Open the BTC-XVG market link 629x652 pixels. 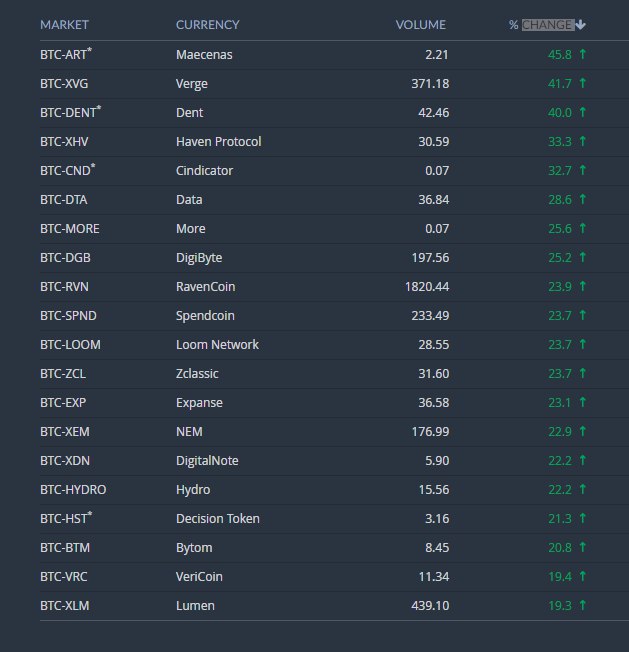(x=64, y=84)
